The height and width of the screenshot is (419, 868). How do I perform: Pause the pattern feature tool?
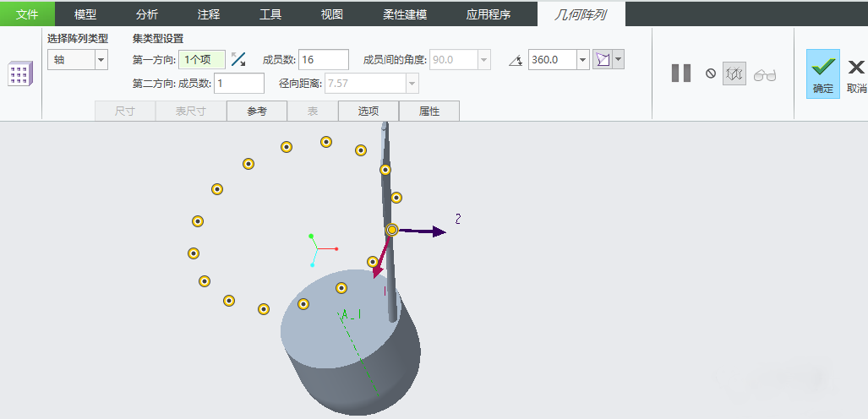(x=680, y=73)
